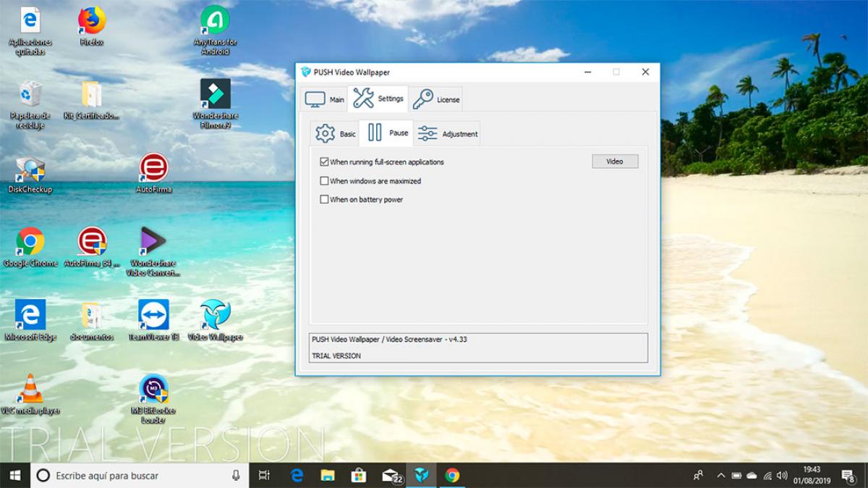Open the Windows Start menu

tap(14, 476)
